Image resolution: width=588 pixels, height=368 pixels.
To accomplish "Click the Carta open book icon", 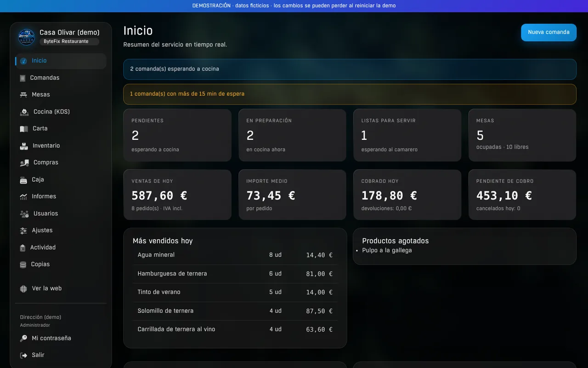I will coord(24,129).
